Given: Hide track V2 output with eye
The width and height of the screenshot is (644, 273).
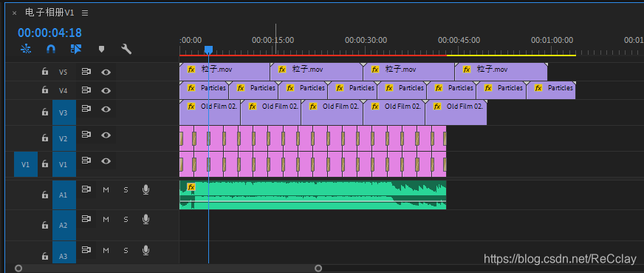Looking at the screenshot, I should coord(106,135).
